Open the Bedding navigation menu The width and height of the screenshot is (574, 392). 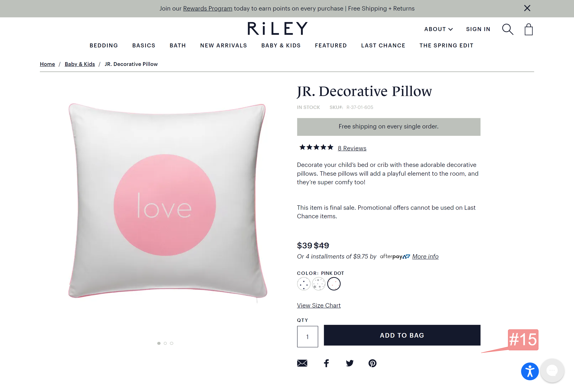104,45
